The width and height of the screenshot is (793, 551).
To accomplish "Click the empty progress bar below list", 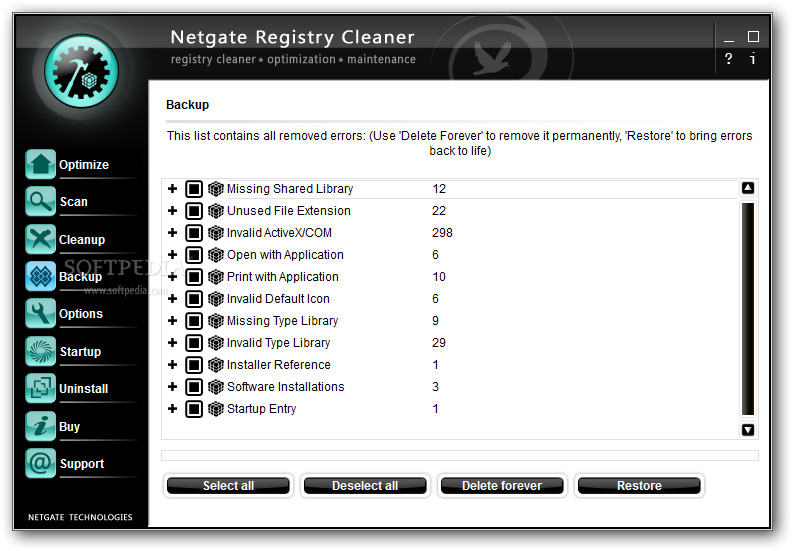I will pos(460,455).
